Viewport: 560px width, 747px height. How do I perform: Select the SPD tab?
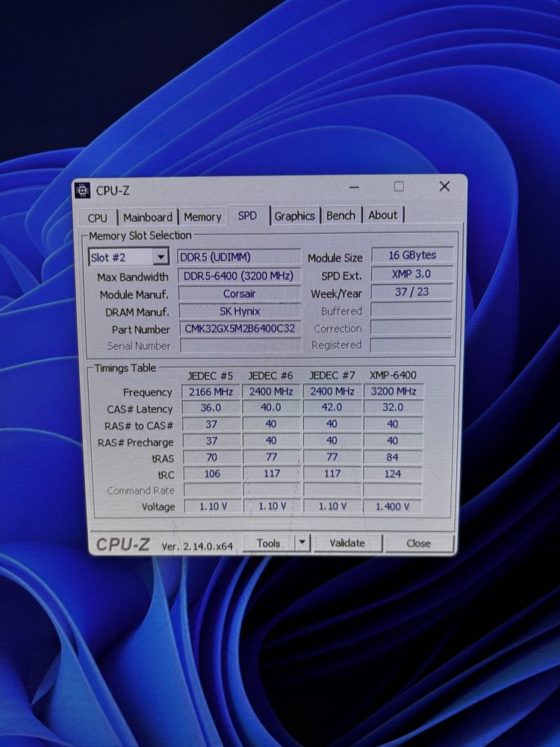[x=248, y=215]
